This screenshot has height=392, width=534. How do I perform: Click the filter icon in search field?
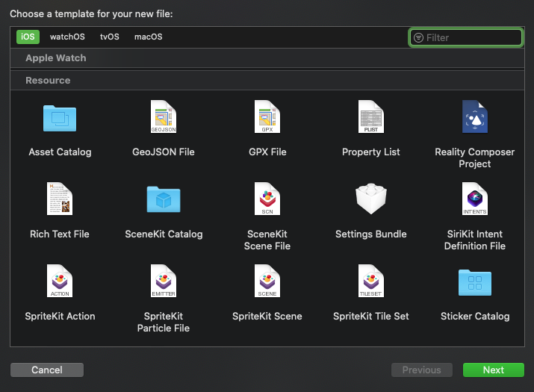coord(418,37)
